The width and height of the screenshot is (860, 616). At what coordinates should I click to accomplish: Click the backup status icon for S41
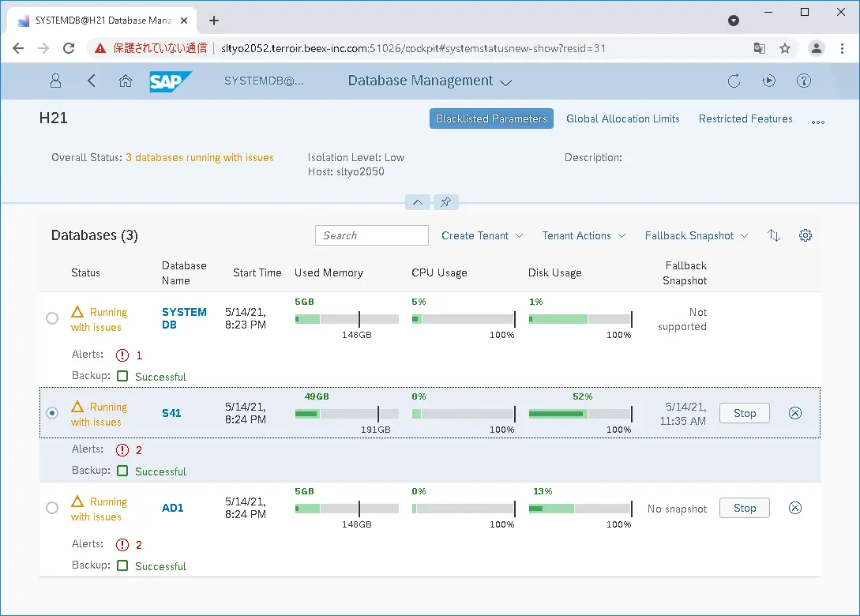[x=123, y=471]
